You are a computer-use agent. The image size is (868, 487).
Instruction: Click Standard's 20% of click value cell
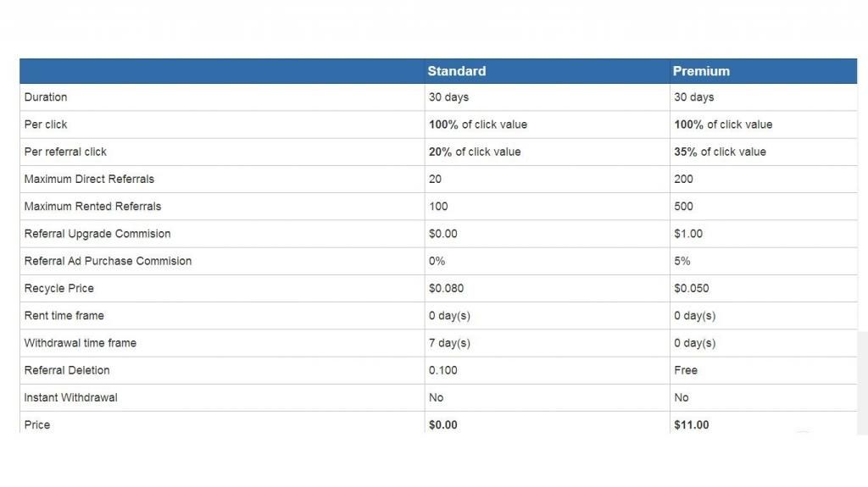(475, 152)
